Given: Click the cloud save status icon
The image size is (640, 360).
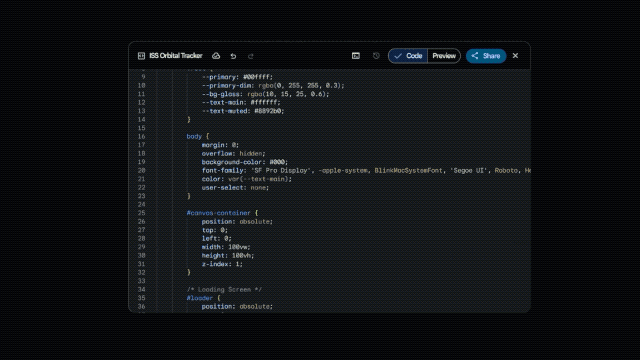Looking at the screenshot, I should (x=216, y=56).
